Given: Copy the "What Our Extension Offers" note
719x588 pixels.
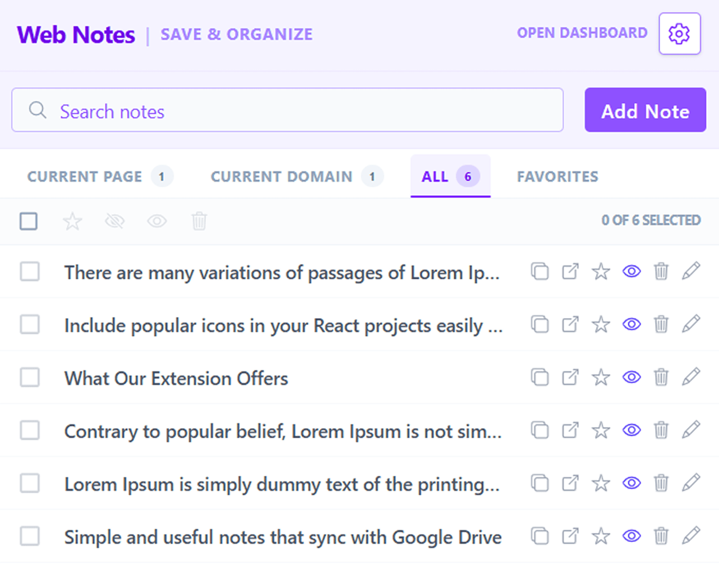Looking at the screenshot, I should [x=540, y=378].
